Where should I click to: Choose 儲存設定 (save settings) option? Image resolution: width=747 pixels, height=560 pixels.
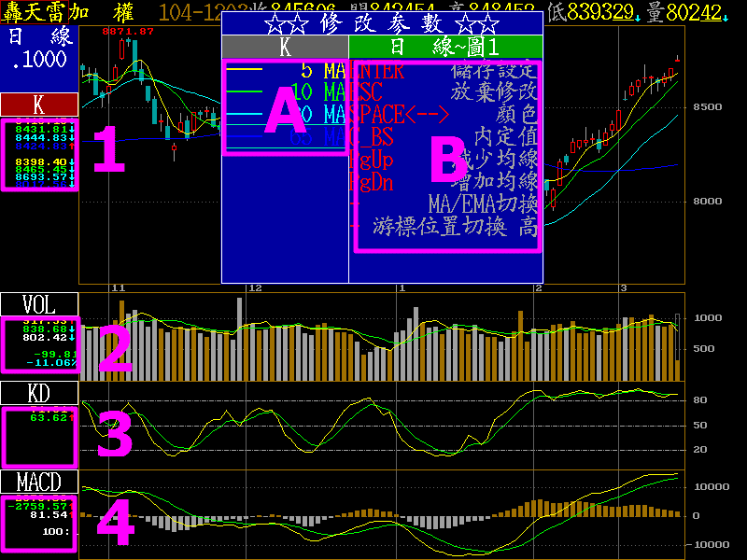click(494, 71)
